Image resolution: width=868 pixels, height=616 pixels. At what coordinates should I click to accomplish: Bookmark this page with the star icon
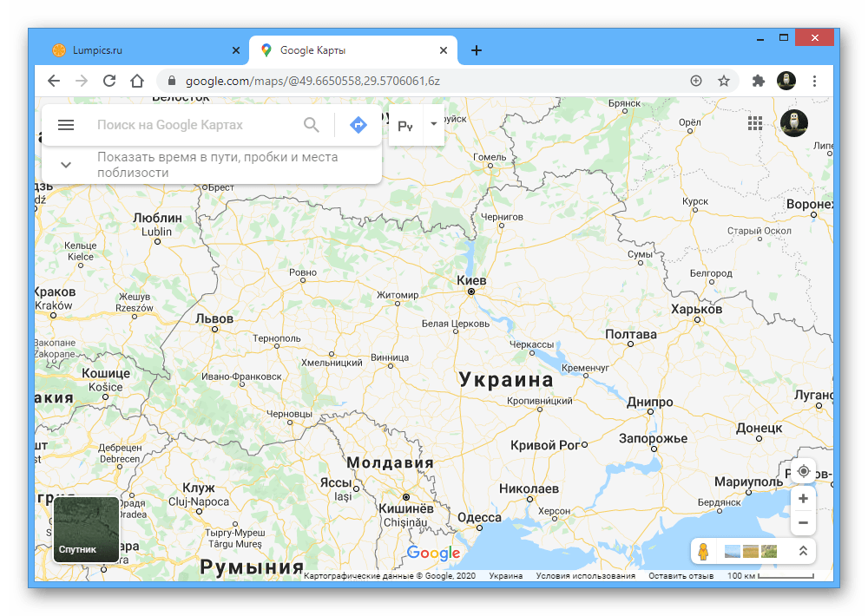tap(724, 81)
